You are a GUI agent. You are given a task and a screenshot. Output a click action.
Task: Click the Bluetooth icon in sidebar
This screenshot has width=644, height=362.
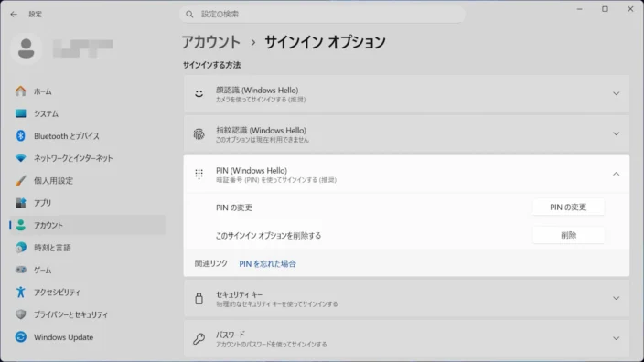[20, 136]
